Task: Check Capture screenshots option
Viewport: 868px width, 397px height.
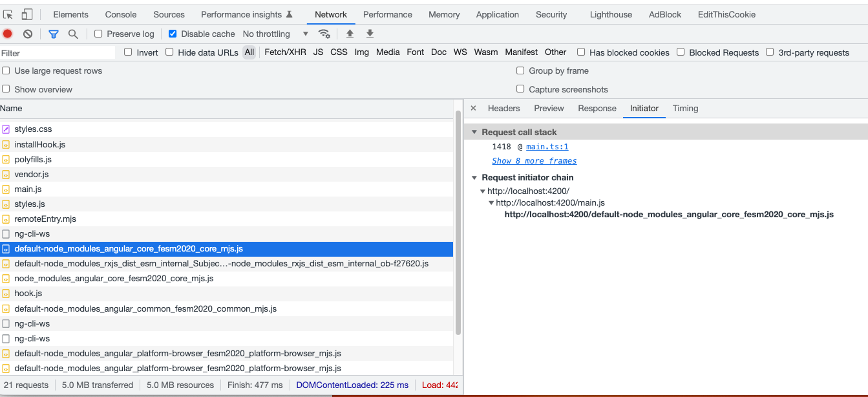Action: (x=520, y=89)
